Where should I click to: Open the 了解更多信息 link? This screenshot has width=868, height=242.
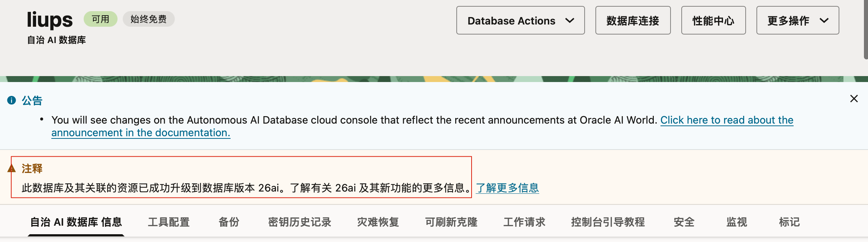coord(507,188)
